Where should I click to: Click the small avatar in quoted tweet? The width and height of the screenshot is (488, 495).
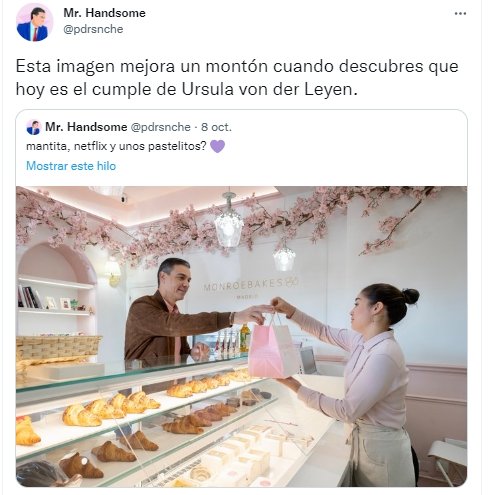pyautogui.click(x=33, y=127)
